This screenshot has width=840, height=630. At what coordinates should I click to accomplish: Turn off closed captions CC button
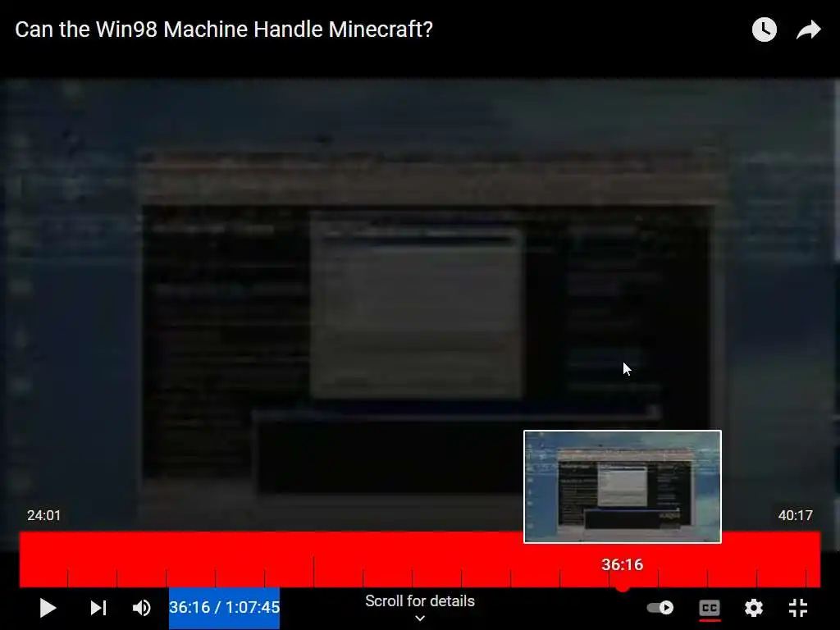tap(710, 609)
